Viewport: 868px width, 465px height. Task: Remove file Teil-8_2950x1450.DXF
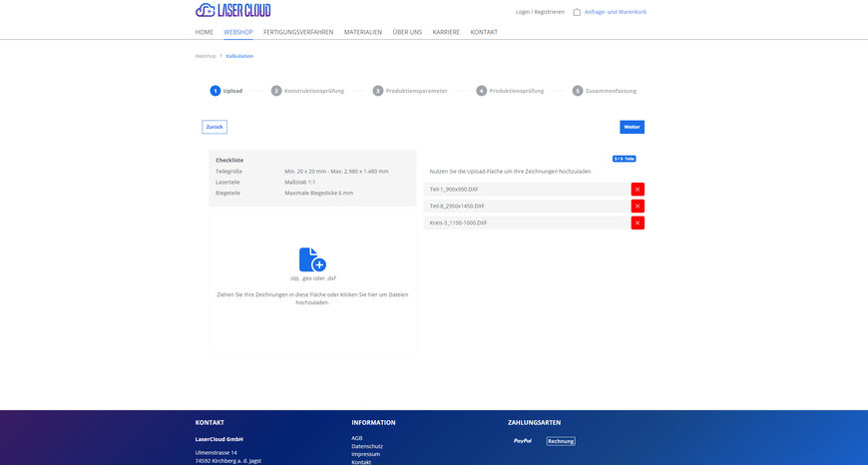pyautogui.click(x=638, y=206)
